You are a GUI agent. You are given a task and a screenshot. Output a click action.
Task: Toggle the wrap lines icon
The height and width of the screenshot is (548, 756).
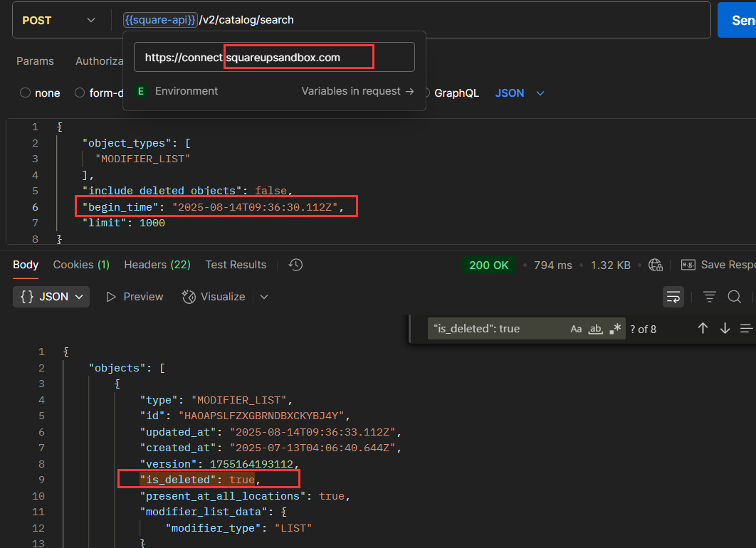point(673,296)
